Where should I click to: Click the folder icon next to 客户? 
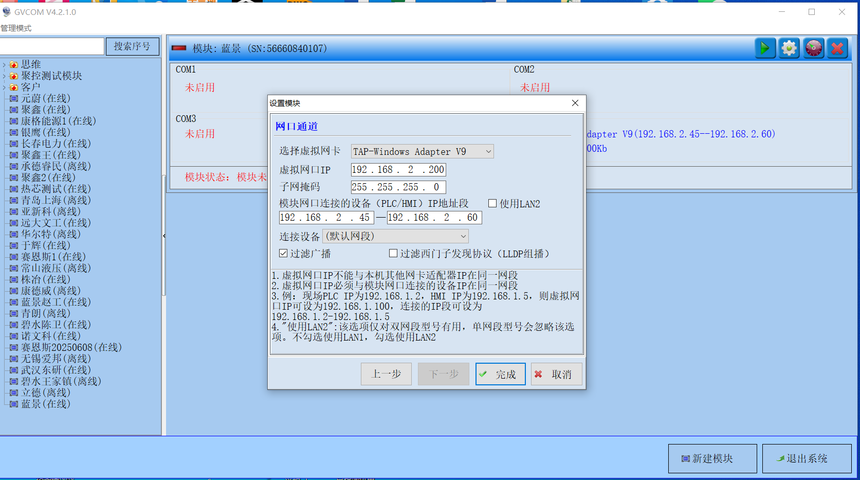point(14,87)
